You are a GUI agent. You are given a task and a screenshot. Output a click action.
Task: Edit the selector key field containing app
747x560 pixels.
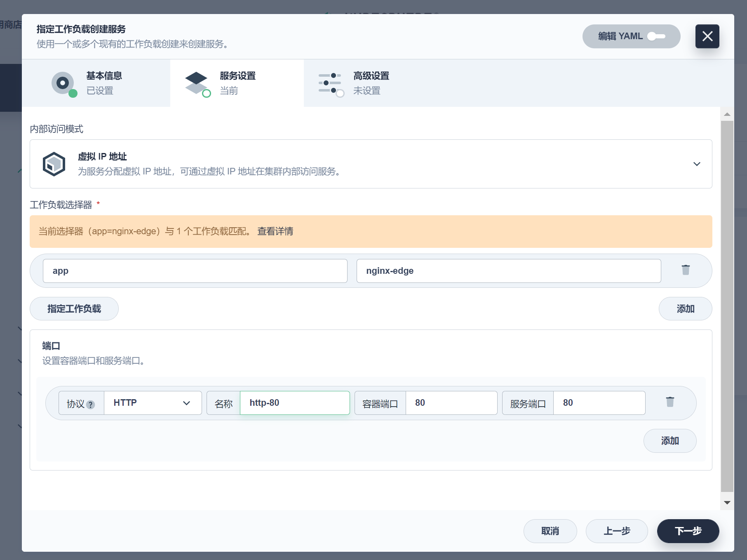tap(195, 271)
